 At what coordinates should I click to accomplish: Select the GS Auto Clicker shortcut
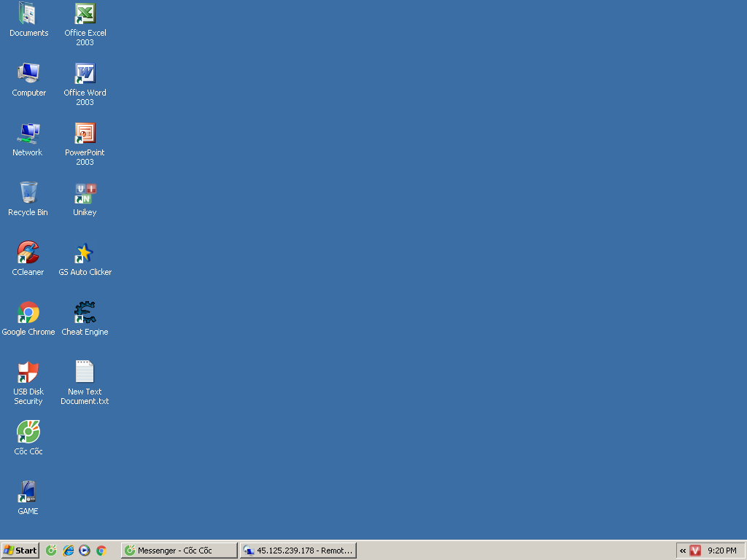85,259
